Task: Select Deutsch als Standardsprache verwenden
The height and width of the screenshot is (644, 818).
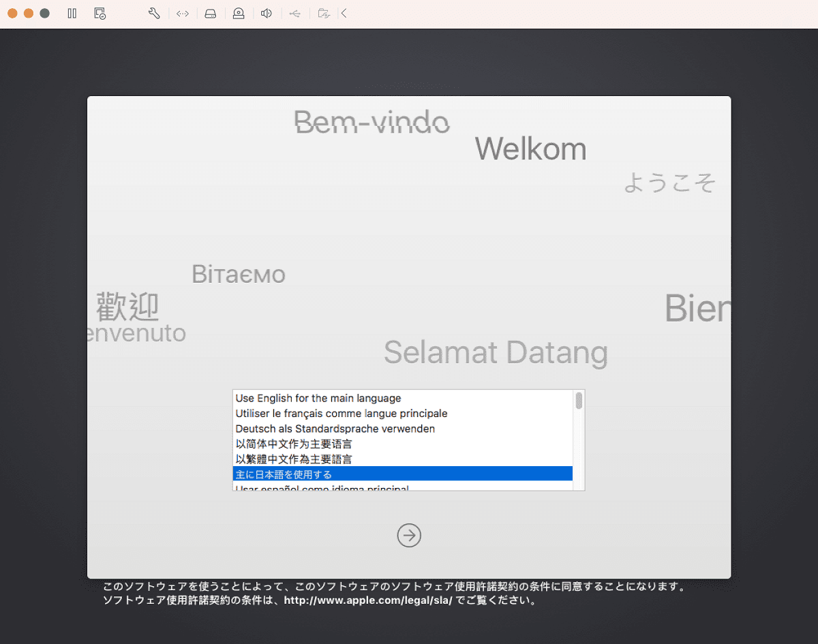Action: (x=403, y=429)
